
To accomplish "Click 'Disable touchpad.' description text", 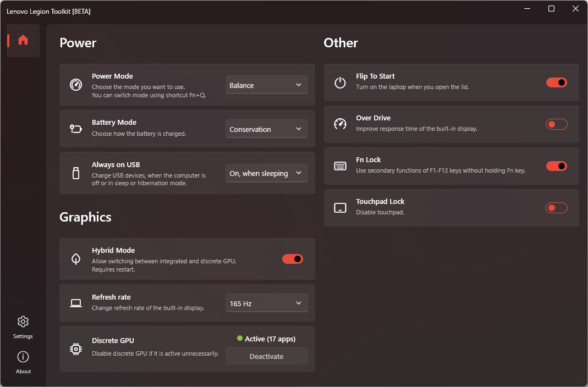I will (380, 212).
